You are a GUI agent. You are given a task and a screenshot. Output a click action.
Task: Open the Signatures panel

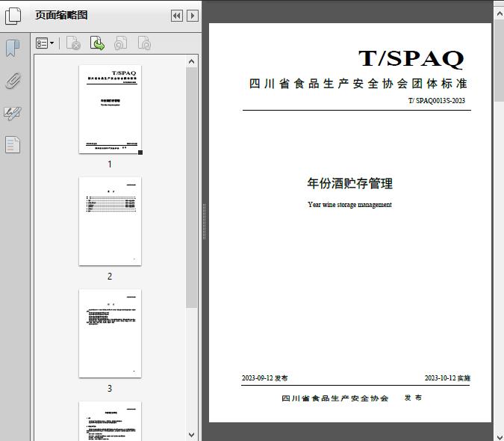click(13, 113)
